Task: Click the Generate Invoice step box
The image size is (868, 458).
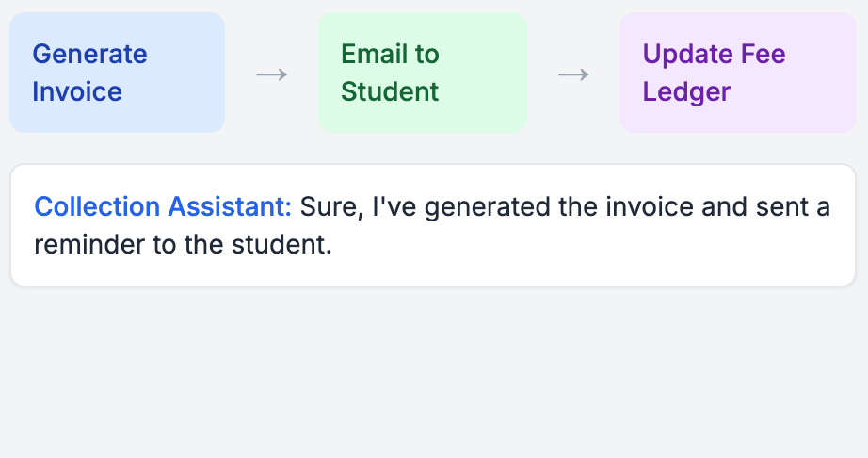Action: 117,73
